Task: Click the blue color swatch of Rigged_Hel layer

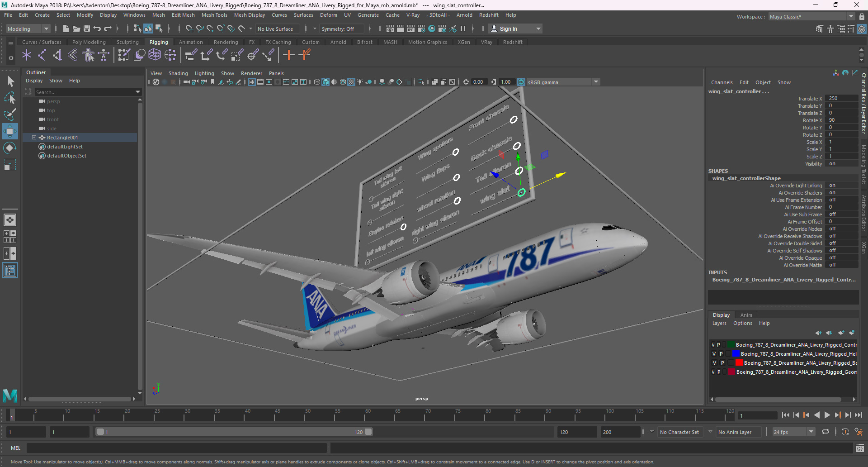Action: 736,354
